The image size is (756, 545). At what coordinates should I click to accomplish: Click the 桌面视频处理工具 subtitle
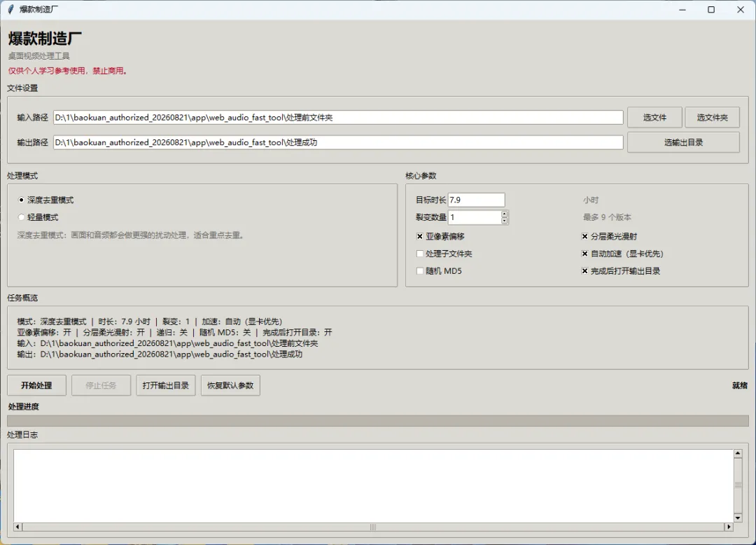click(x=39, y=56)
